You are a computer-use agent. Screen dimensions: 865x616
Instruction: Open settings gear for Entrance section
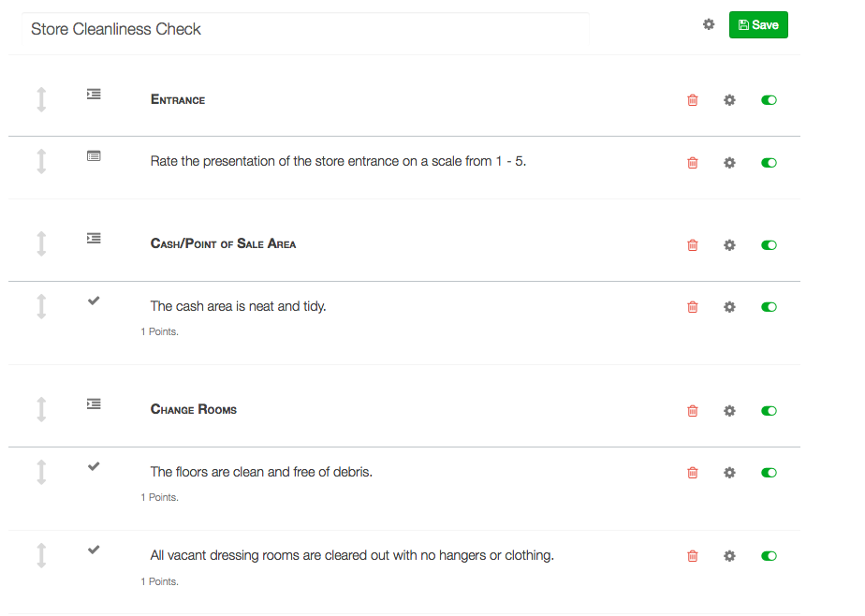(x=729, y=100)
